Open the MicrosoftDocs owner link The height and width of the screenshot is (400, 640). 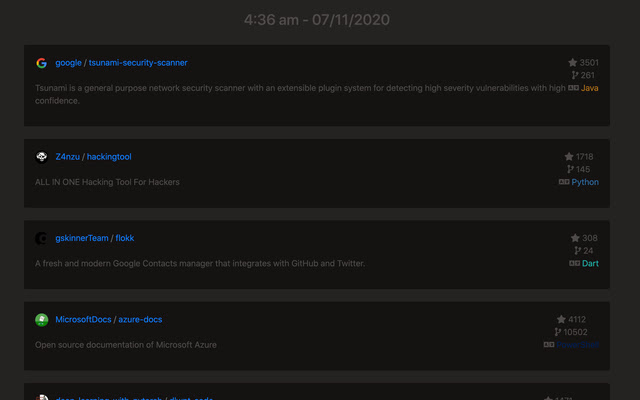(x=83, y=320)
